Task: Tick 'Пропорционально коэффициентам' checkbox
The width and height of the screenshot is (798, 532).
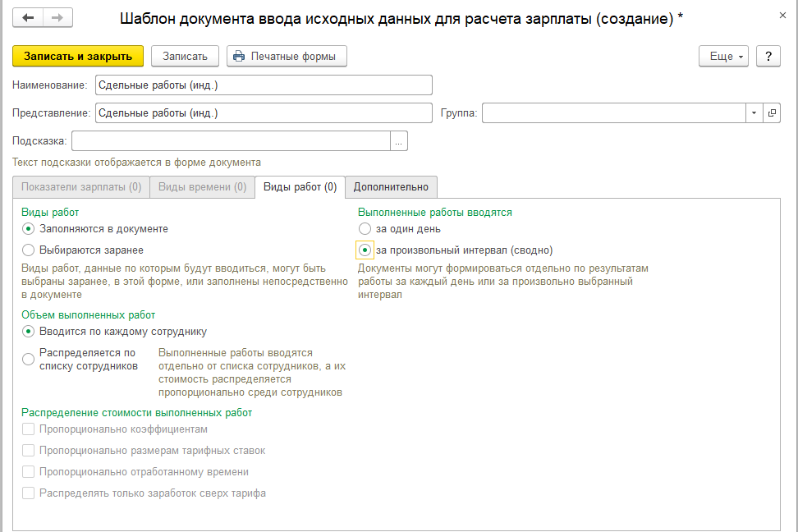Action: point(29,429)
